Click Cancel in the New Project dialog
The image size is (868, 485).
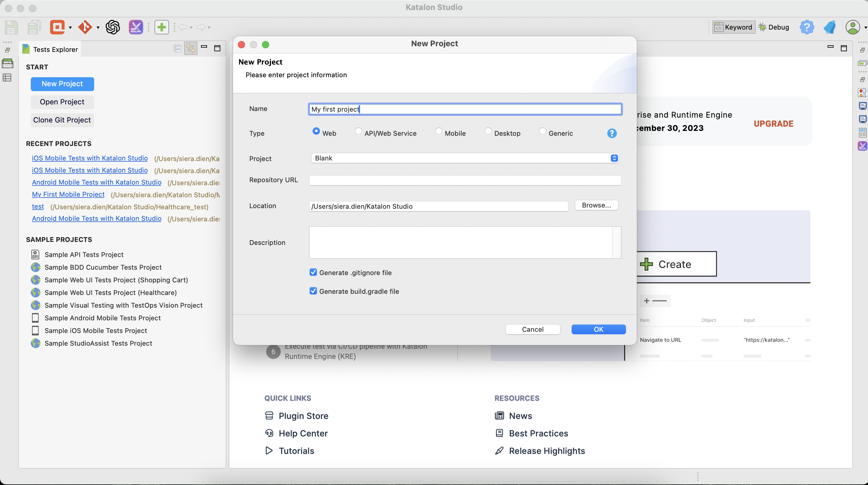[x=533, y=329]
